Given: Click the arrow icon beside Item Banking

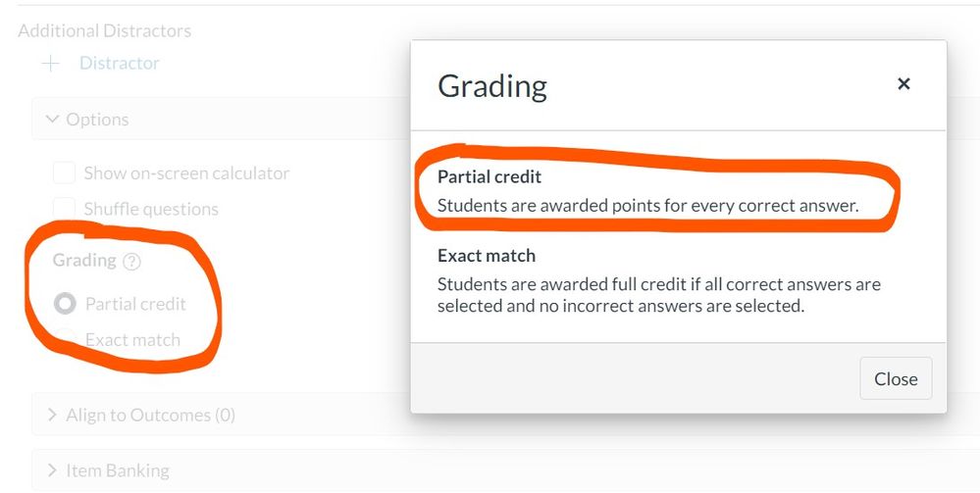Looking at the screenshot, I should click(x=53, y=469).
